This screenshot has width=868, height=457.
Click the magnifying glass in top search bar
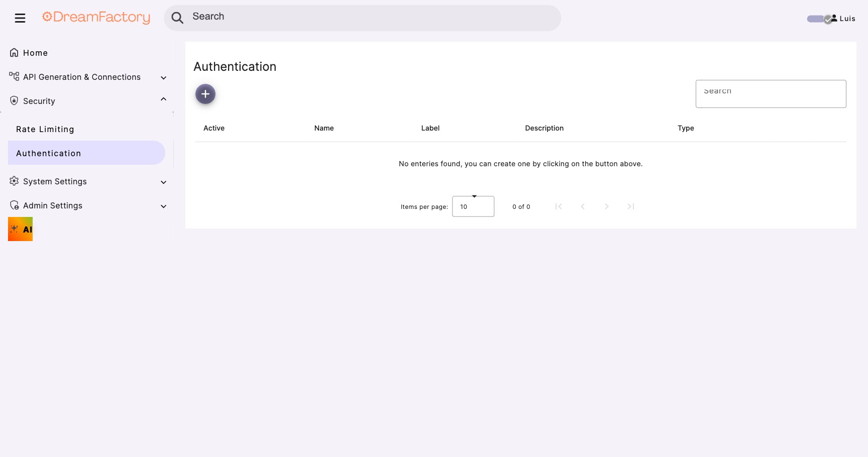(x=177, y=18)
